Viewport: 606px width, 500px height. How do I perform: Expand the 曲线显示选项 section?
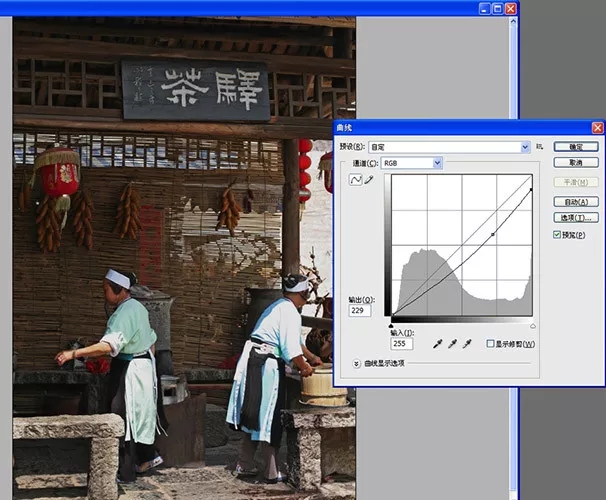(x=357, y=363)
